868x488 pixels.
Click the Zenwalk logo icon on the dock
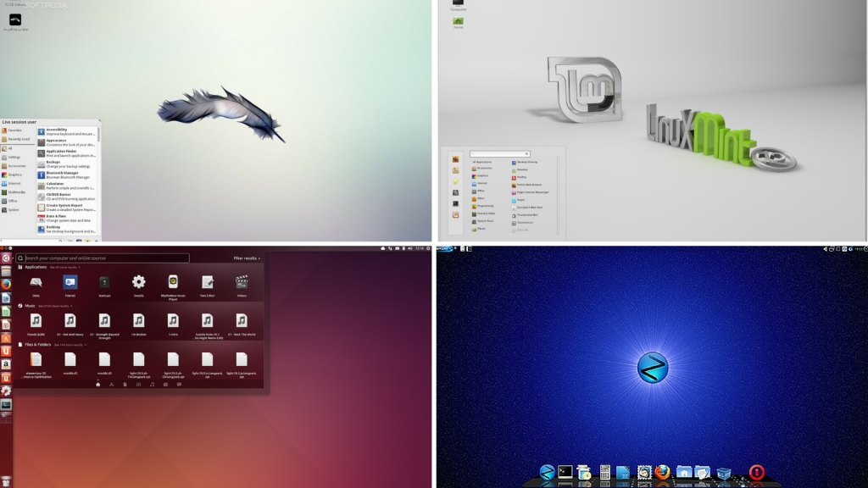pyautogui.click(x=546, y=473)
